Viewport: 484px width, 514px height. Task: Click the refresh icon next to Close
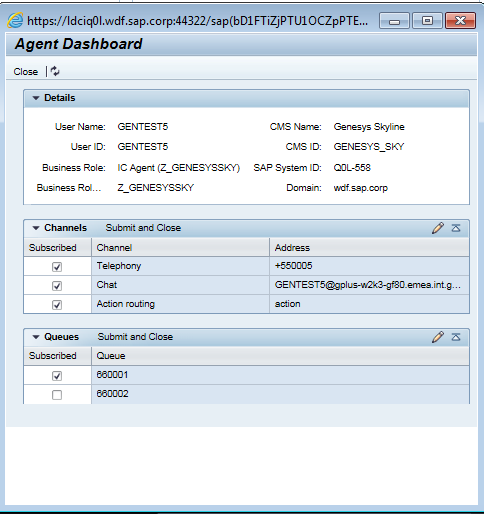pyautogui.click(x=55, y=71)
